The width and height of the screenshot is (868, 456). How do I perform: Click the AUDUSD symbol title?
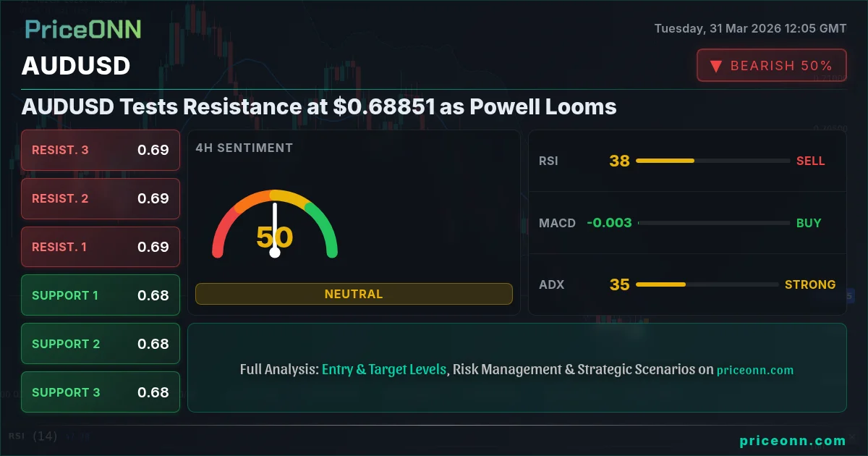click(76, 66)
